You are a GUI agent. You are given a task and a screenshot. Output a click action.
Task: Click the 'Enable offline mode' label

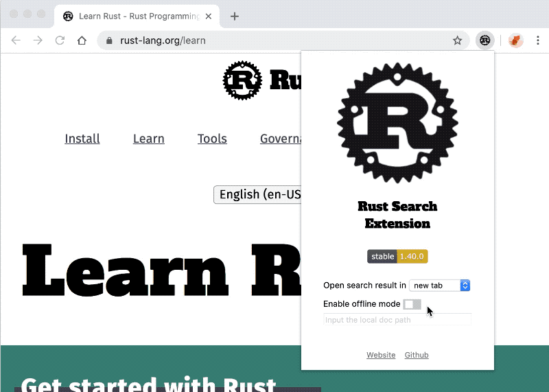(362, 303)
